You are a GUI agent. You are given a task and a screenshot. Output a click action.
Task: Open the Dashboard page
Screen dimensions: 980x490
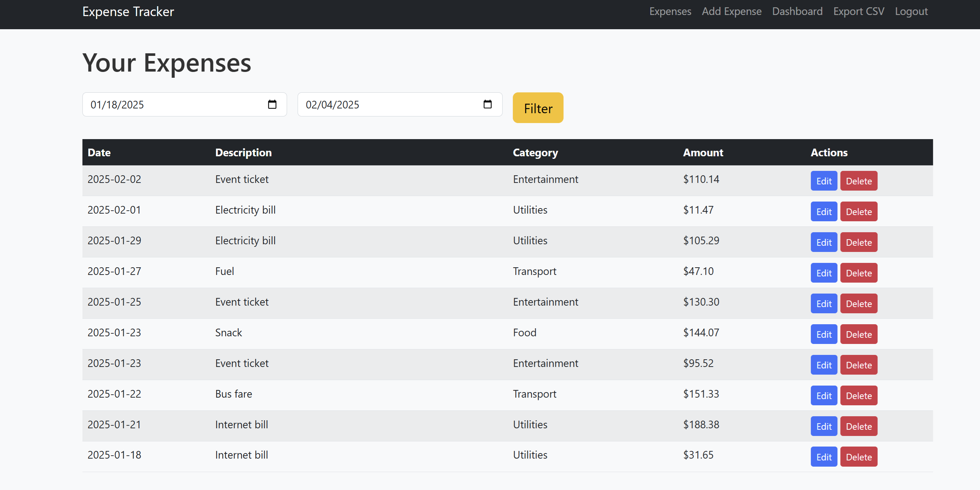click(797, 11)
